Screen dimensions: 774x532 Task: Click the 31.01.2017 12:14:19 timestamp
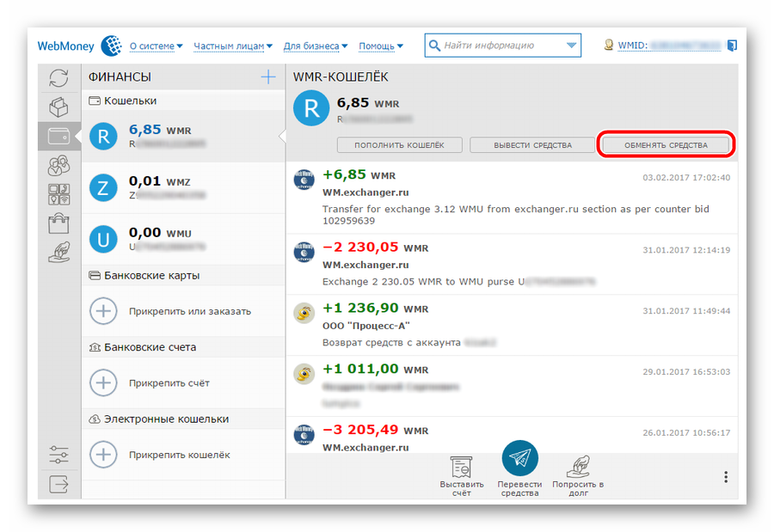[686, 250]
